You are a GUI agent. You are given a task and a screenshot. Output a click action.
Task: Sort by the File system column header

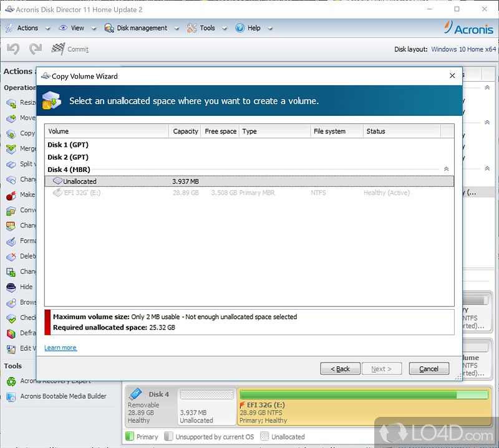point(337,131)
